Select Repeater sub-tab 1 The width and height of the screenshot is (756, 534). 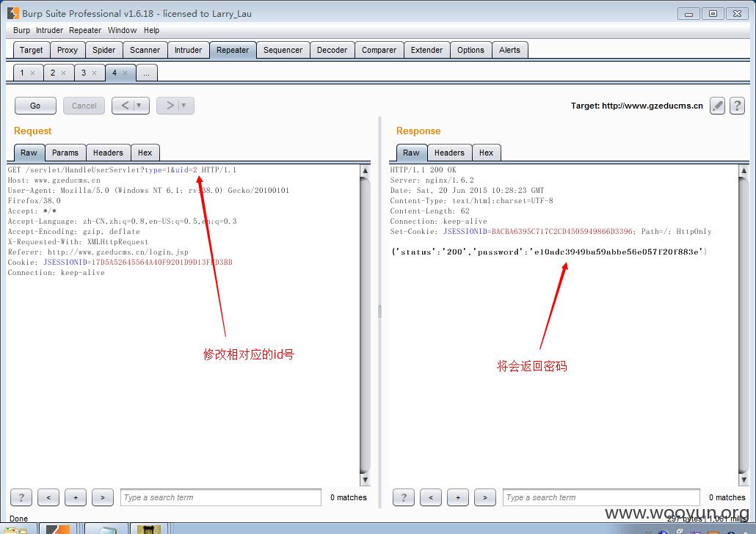(22, 73)
